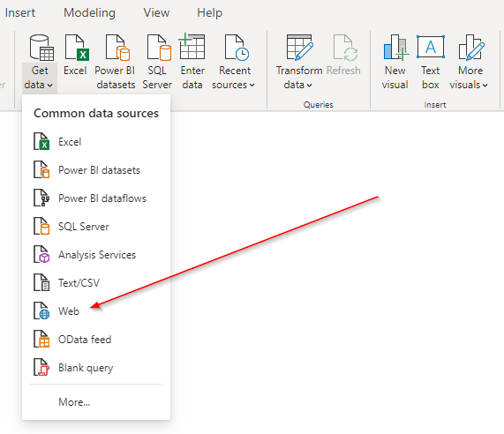Viewport: 504px width, 434px height.
Task: Click the Excel ribbon button icon
Action: tap(77, 48)
